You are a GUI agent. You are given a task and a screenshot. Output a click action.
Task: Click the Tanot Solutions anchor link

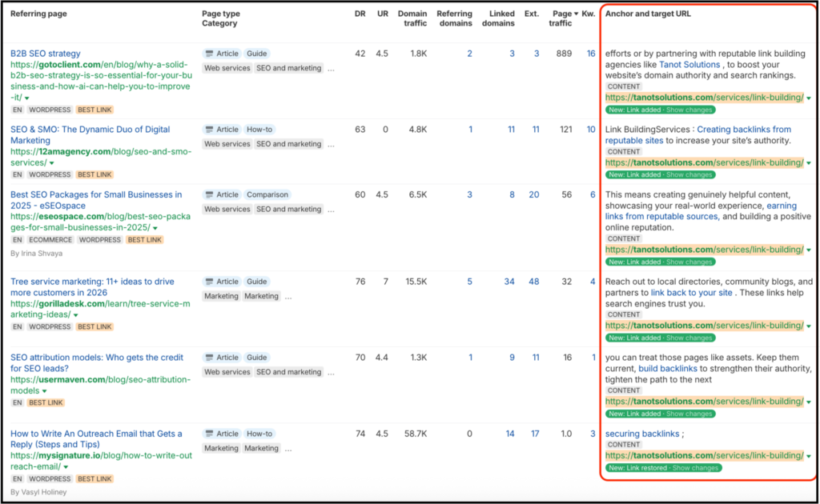[x=689, y=64]
